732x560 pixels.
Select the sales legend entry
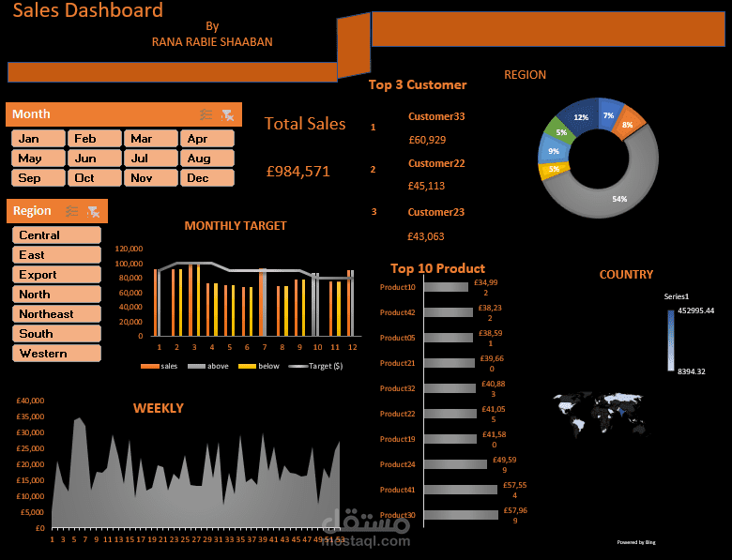click(x=159, y=367)
